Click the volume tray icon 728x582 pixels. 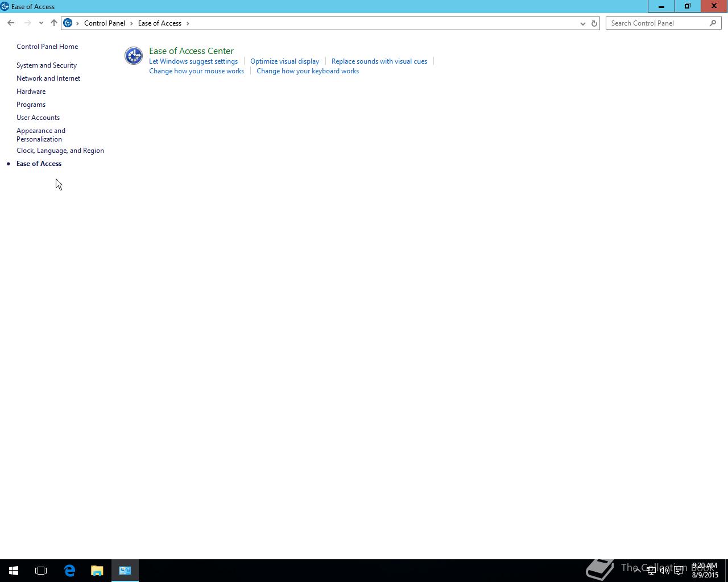(664, 571)
